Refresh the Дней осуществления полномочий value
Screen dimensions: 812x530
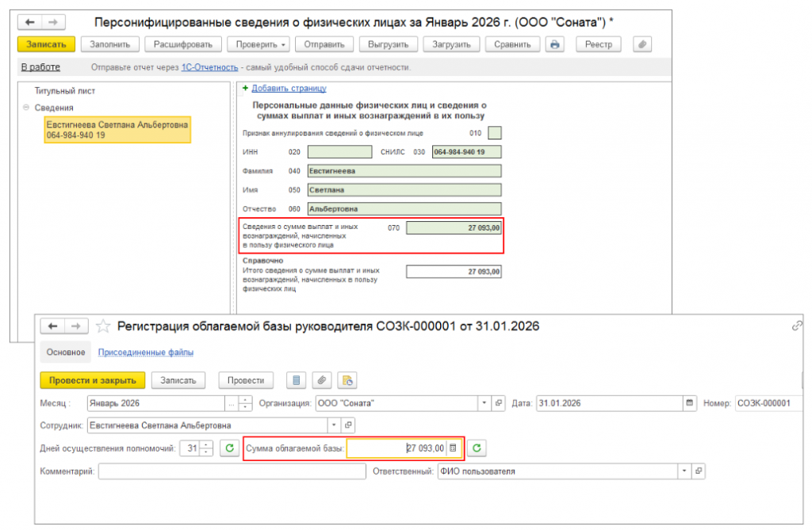[x=229, y=448]
